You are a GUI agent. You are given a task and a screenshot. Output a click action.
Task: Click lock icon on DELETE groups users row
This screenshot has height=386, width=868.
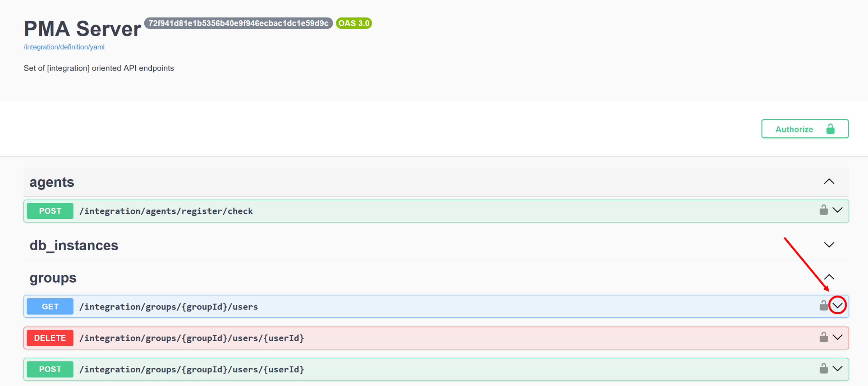(x=823, y=337)
